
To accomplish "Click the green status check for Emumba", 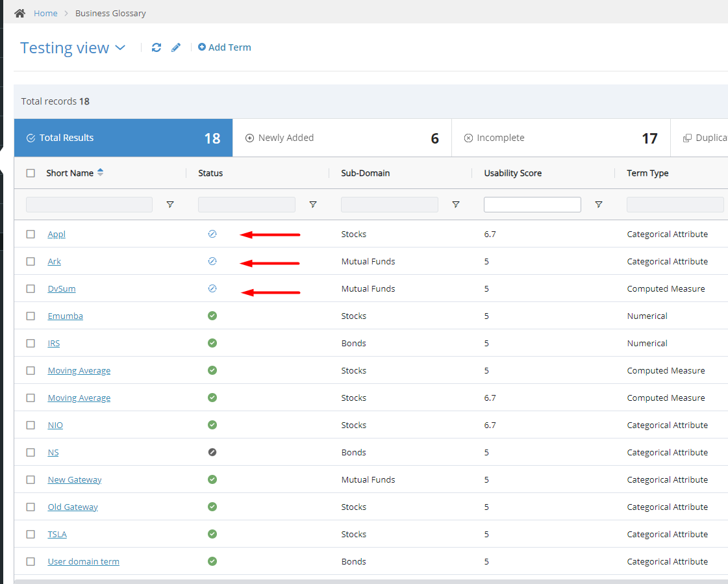I will coord(212,316).
